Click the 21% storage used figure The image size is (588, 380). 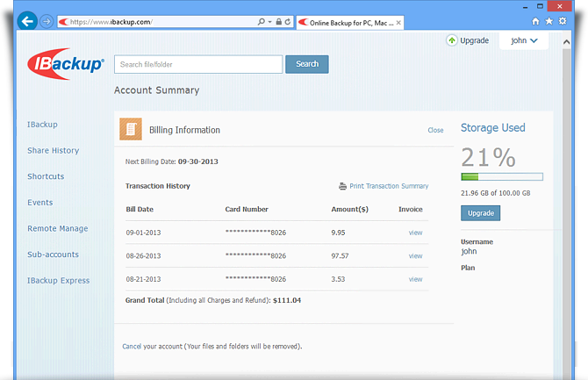tap(488, 157)
